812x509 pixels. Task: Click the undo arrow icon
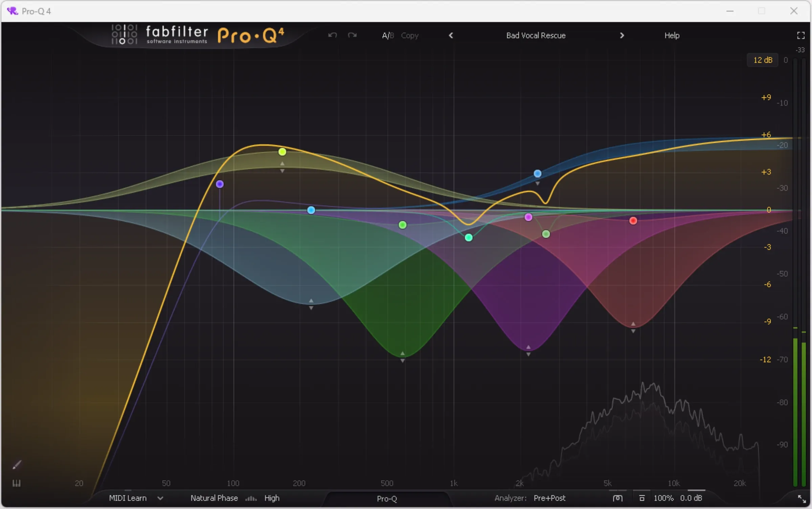pos(333,35)
